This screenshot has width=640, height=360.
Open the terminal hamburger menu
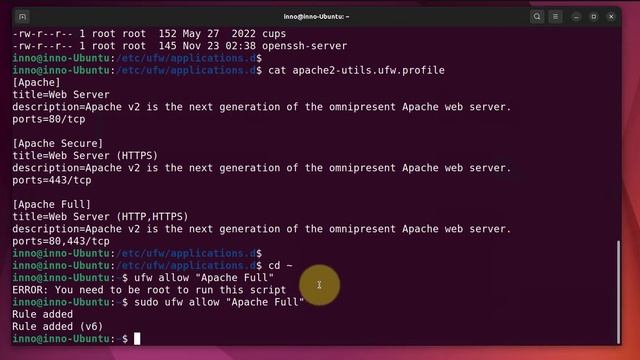[x=555, y=17]
